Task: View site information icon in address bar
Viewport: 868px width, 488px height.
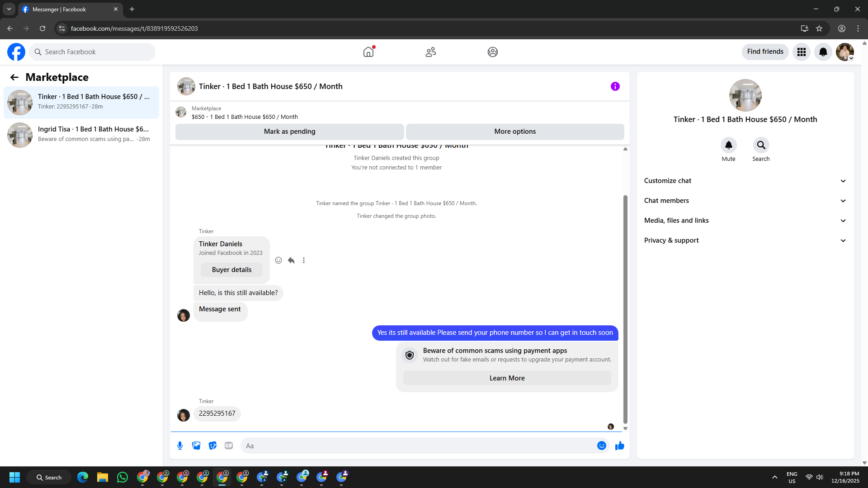Action: coord(62,28)
